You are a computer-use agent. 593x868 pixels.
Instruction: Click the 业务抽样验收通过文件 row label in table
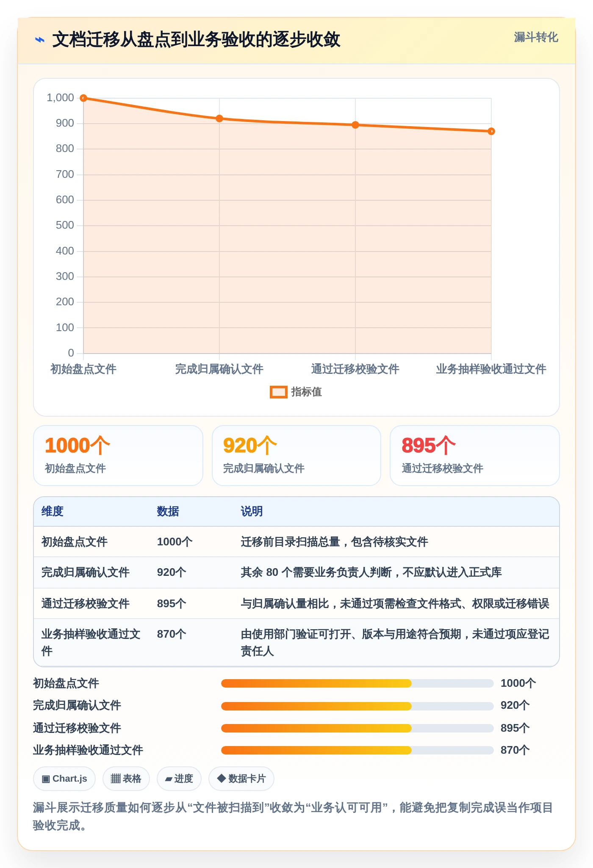(x=91, y=643)
